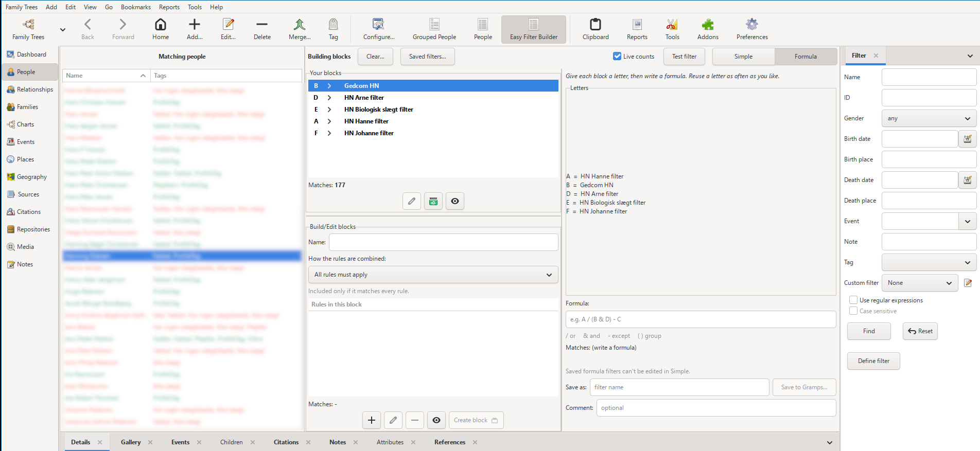Expand the Gedcom HN block

coord(329,86)
